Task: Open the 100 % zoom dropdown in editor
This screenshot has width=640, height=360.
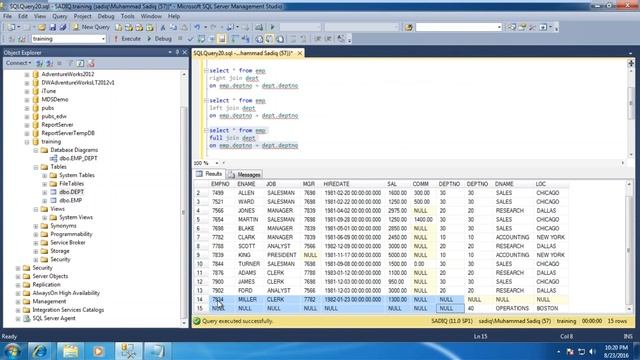Action: 217,163
